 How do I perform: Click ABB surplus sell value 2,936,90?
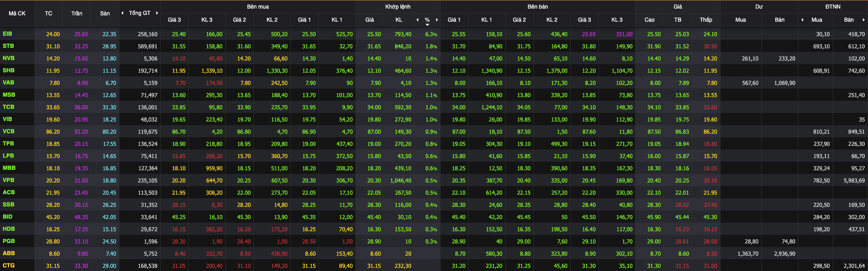tap(784, 254)
